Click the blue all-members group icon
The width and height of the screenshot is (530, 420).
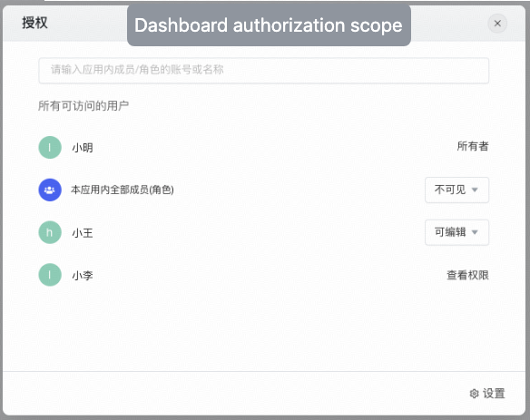[x=50, y=190]
